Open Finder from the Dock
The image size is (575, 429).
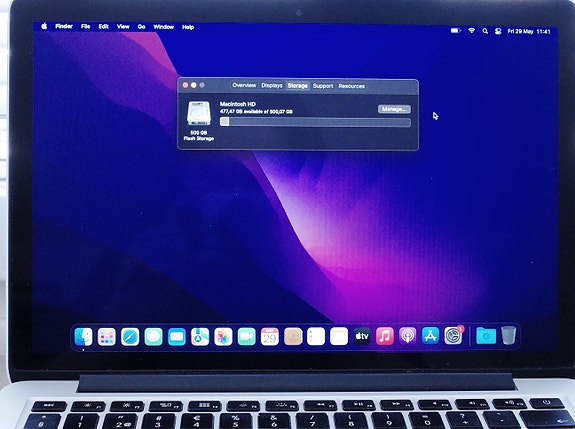click(x=83, y=337)
